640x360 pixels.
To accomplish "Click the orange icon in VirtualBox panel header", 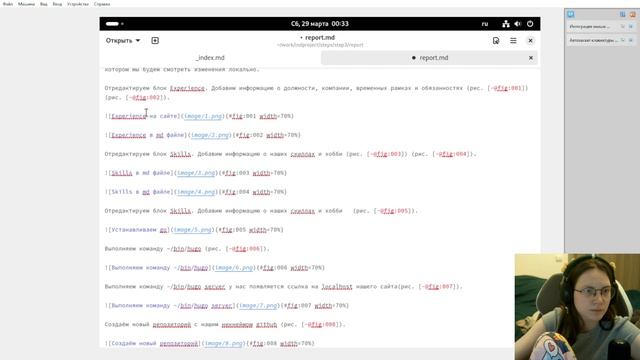I will pos(632,14).
